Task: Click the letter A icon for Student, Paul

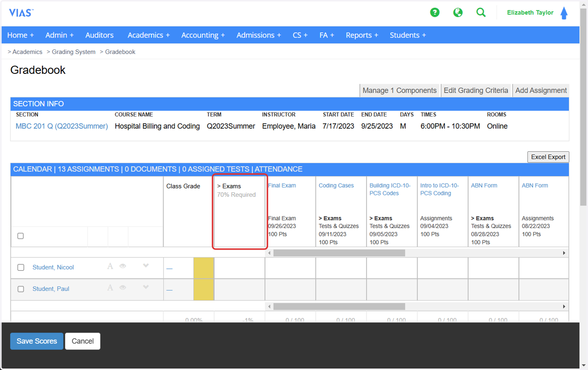Action: pos(110,288)
